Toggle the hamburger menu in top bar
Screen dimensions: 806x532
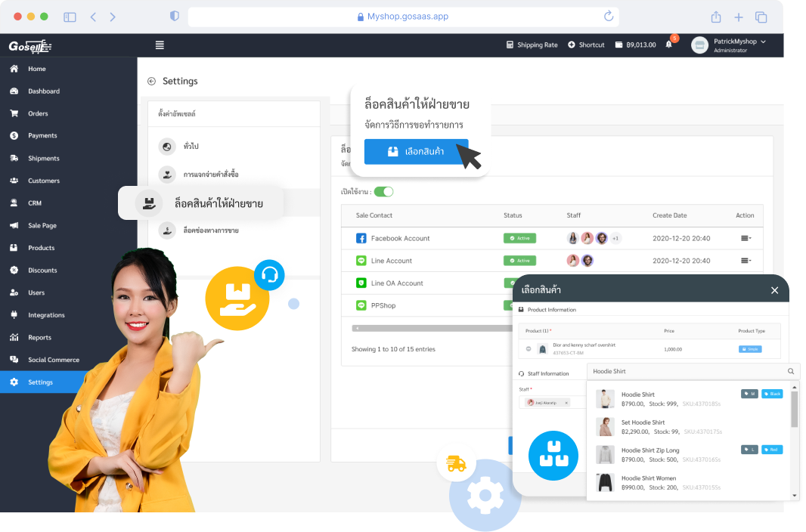160,45
